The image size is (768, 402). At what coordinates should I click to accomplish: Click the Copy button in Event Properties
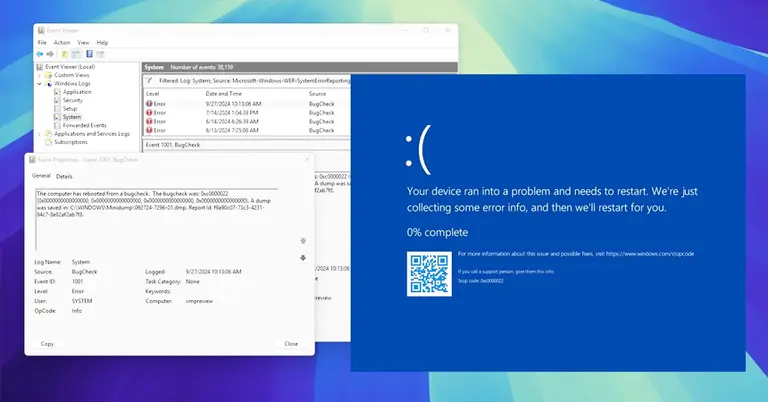47,344
